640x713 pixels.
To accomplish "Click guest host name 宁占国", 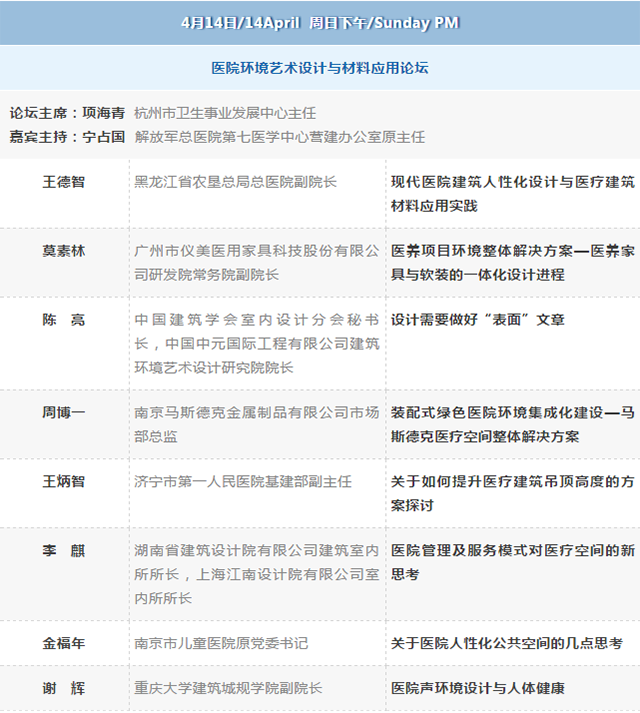I will click(x=103, y=137).
